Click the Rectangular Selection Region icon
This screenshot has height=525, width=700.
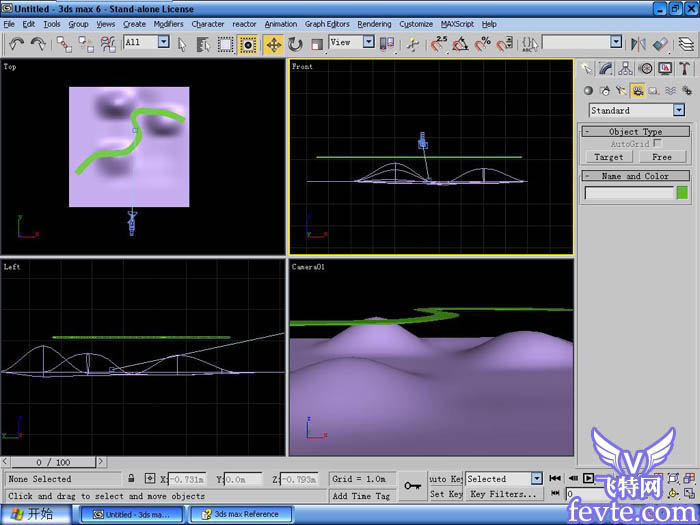(225, 44)
